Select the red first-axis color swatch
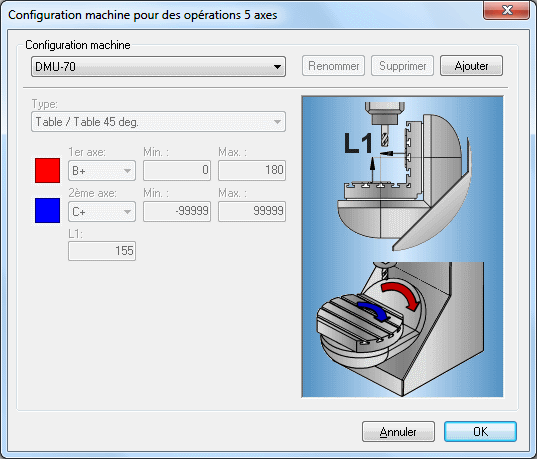The width and height of the screenshot is (537, 459). [47, 170]
